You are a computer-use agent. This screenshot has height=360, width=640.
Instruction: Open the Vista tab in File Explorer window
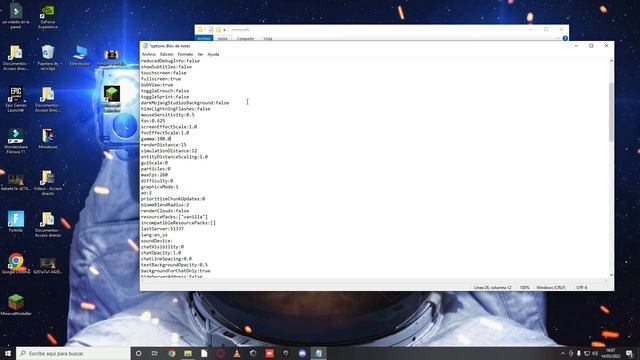pos(268,38)
